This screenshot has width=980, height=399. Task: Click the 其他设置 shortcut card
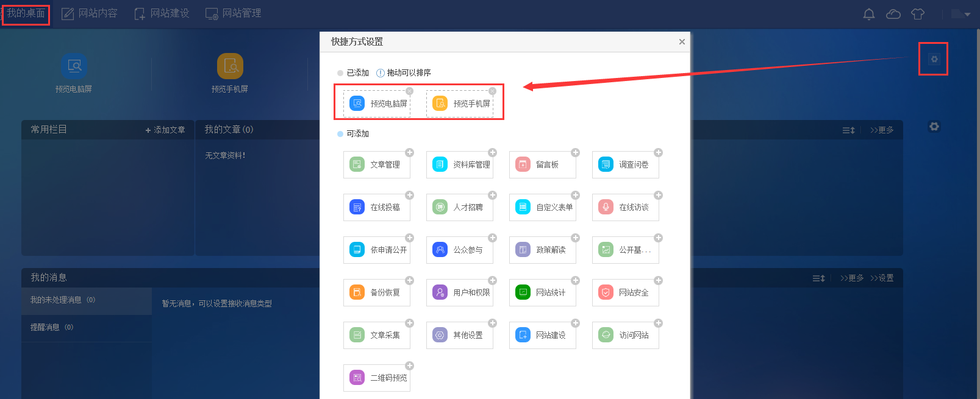point(460,335)
